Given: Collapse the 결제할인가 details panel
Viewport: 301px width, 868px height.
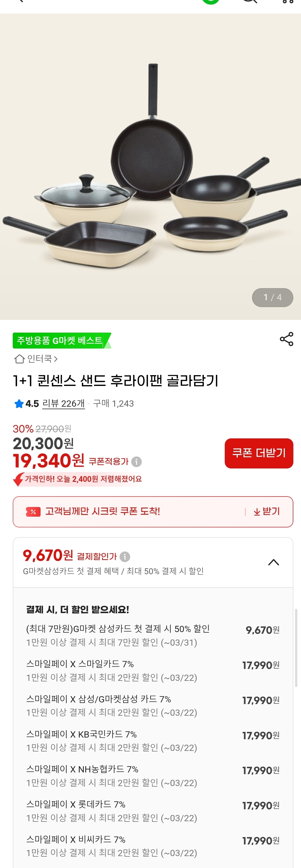Looking at the screenshot, I should (274, 562).
